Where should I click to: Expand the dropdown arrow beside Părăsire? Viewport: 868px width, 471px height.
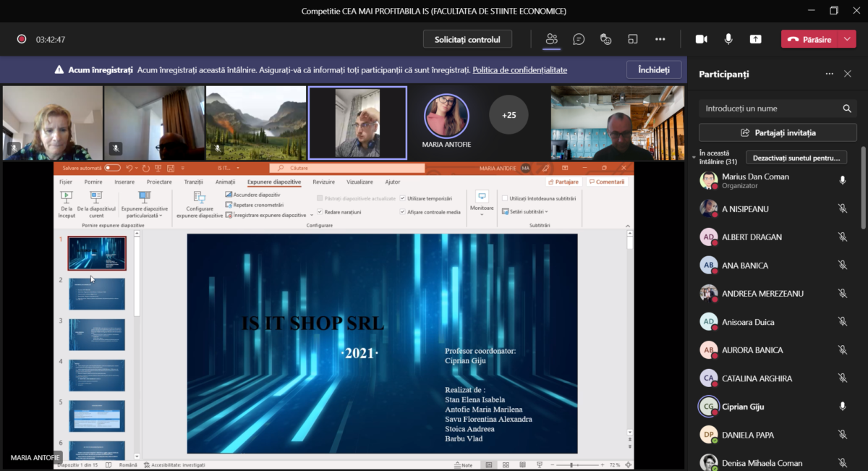coord(848,39)
